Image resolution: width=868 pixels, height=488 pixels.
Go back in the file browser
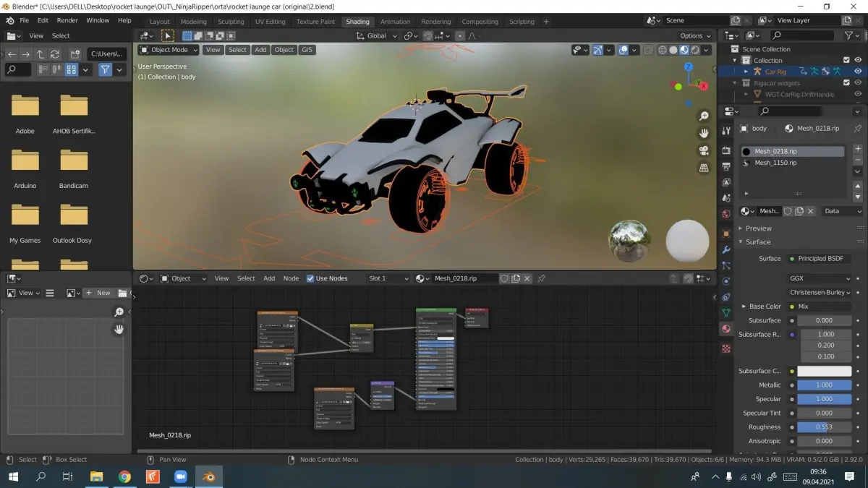[x=12, y=53]
